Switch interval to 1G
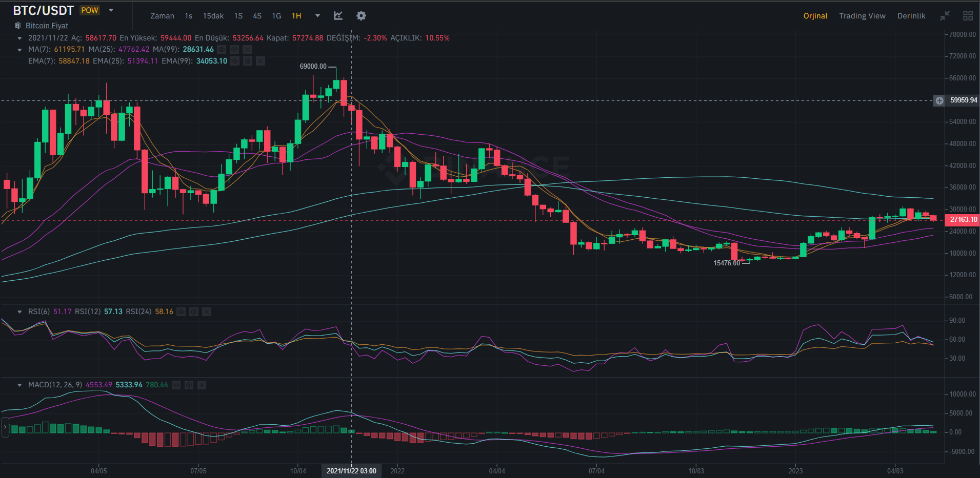The height and width of the screenshot is (478, 980). [276, 16]
